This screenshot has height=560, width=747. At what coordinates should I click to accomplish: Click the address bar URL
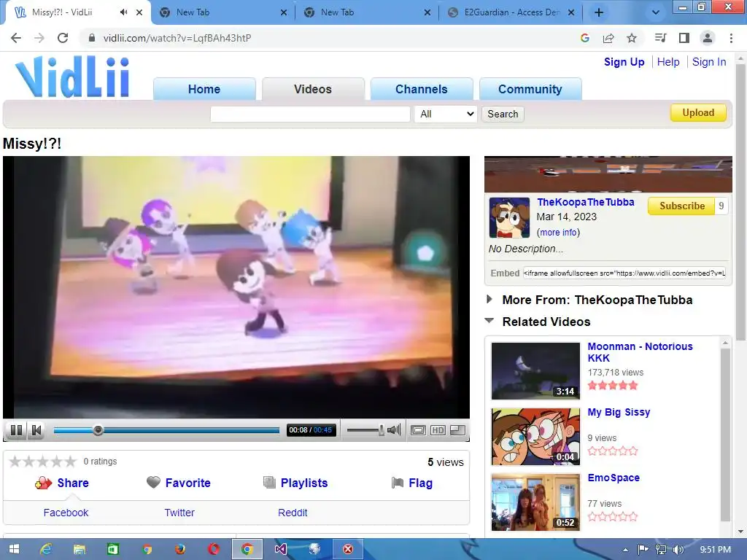click(177, 38)
